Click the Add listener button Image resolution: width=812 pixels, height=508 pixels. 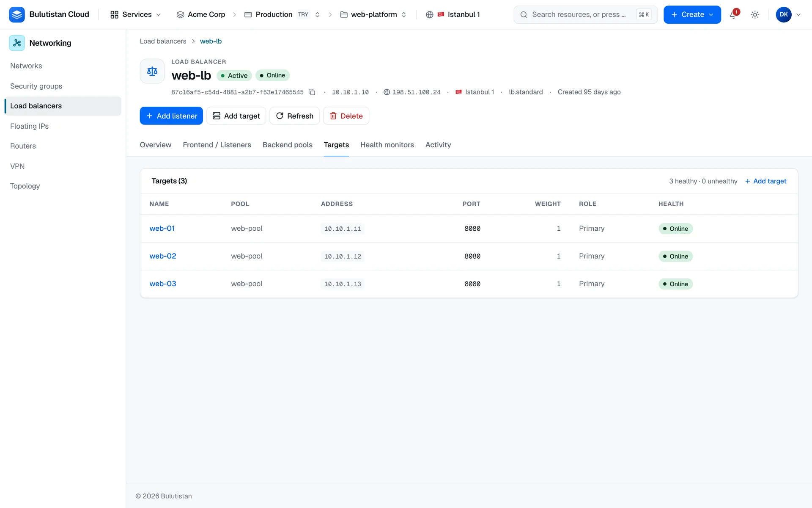171,116
